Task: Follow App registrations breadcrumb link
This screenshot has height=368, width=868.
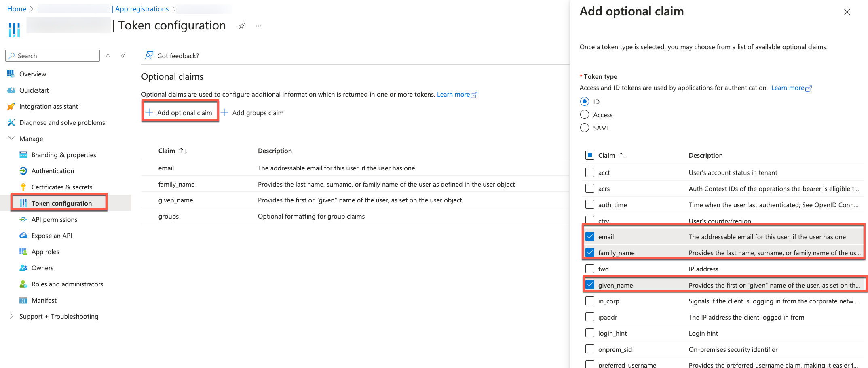Action: 141,9
